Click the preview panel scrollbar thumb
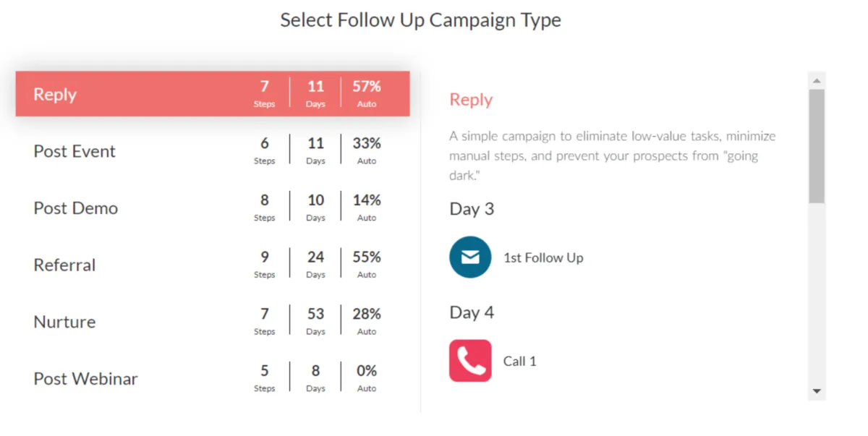This screenshot has width=868, height=436. (x=817, y=145)
